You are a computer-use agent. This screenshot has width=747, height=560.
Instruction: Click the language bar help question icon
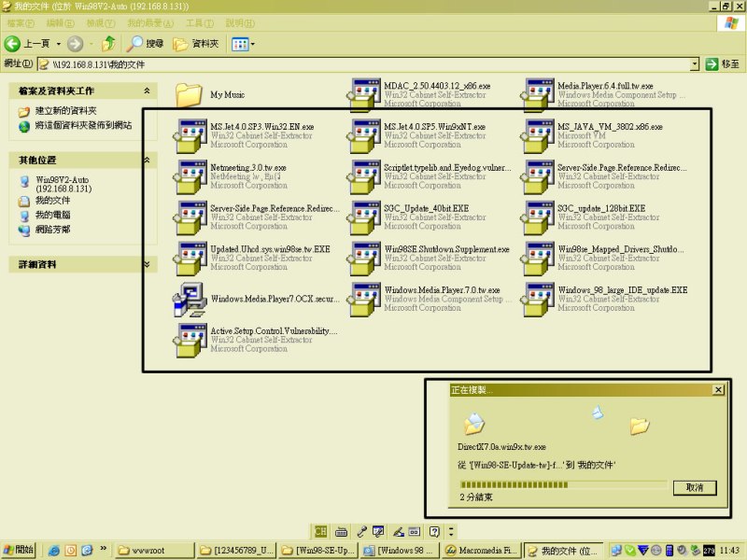tap(434, 531)
